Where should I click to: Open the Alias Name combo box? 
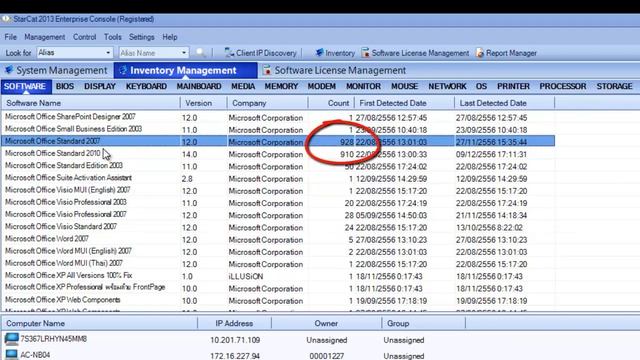coord(154,53)
